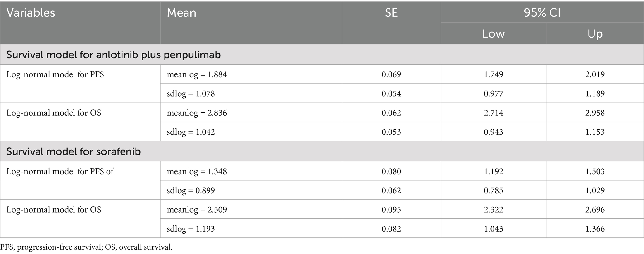Click the meanlog = 2.836 cell
The height and width of the screenshot is (254, 644).
197,113
